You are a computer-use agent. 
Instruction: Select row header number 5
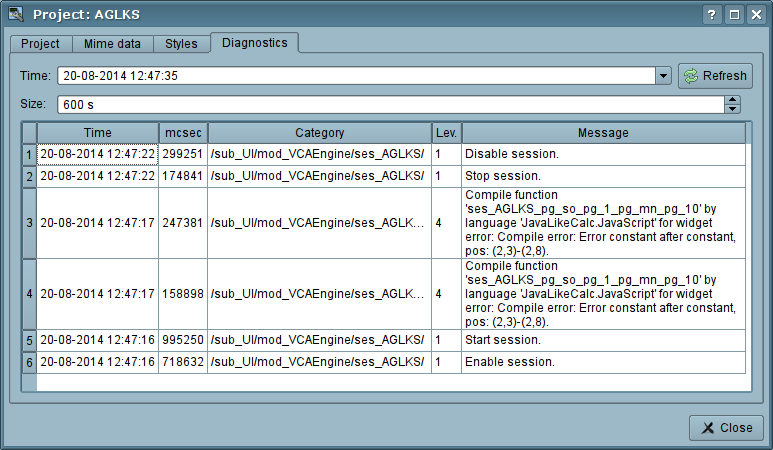(x=29, y=340)
